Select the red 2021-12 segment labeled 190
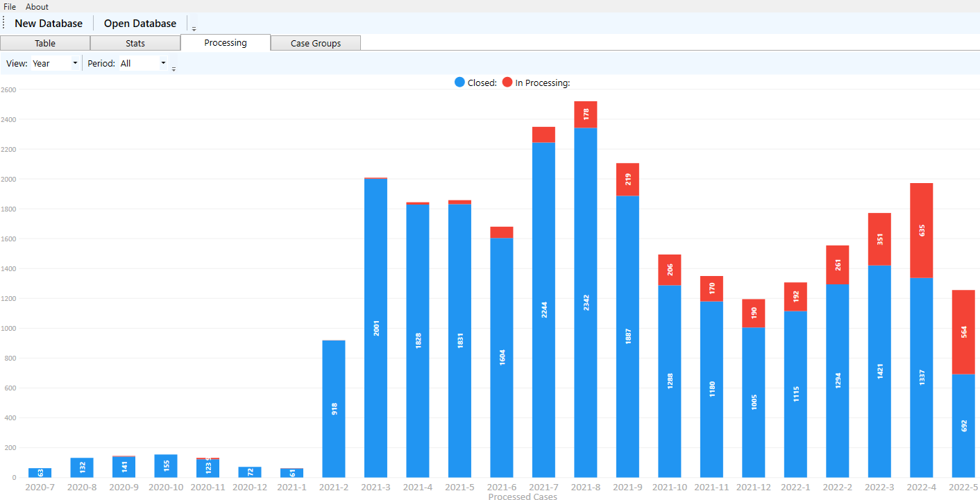Image resolution: width=980 pixels, height=500 pixels. click(x=754, y=313)
